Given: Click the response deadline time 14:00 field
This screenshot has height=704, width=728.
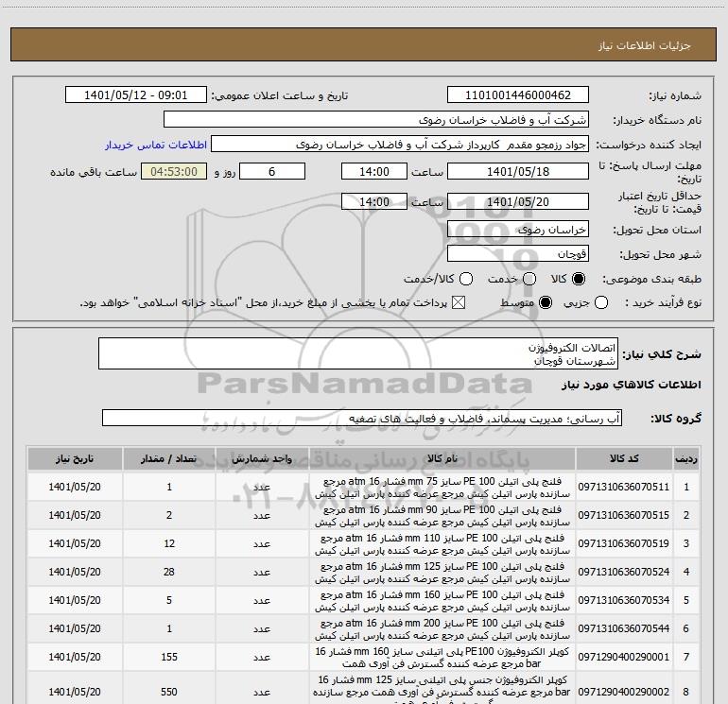Looking at the screenshot, I should [x=374, y=172].
